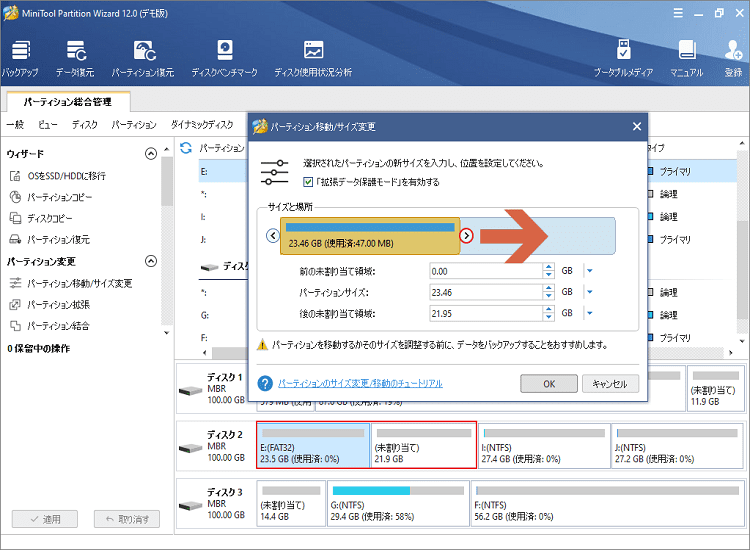Increase unallocated space after value
This screenshot has height=550, width=750.
549,309
